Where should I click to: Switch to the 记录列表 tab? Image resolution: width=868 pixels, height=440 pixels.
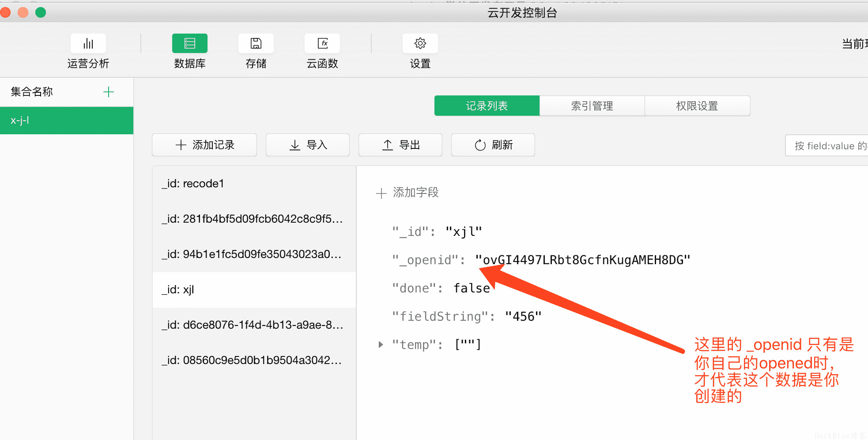click(487, 106)
